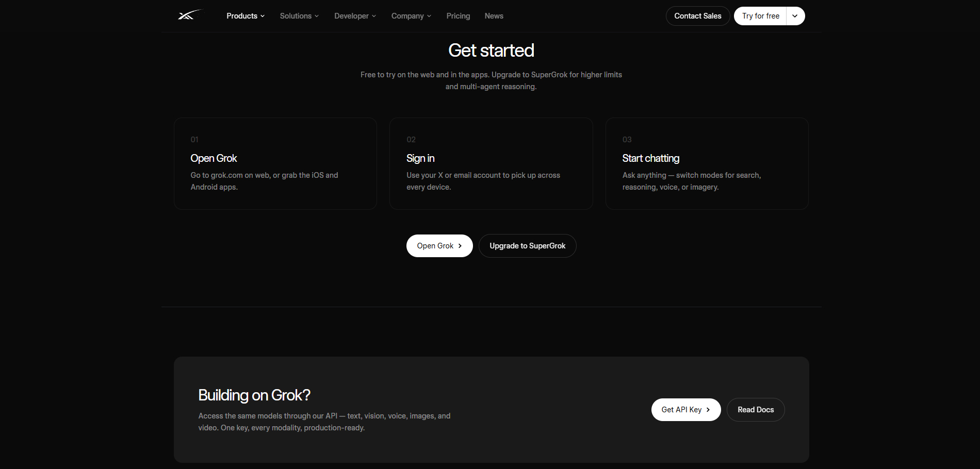Click the xAI logo in the header
980x469 pixels.
click(190, 15)
